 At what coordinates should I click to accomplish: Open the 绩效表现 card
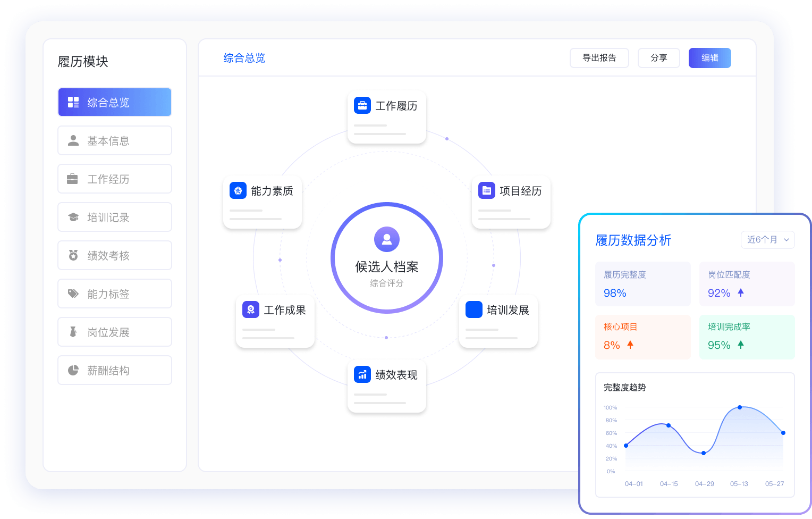(387, 386)
